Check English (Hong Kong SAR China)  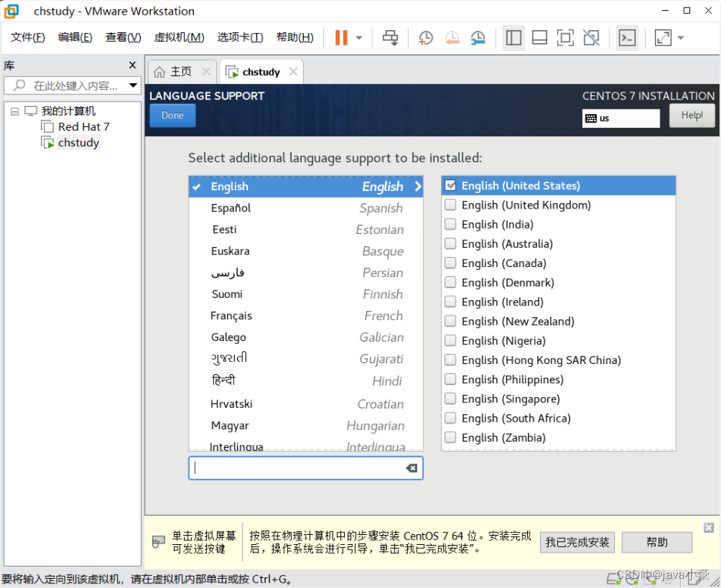(x=451, y=359)
